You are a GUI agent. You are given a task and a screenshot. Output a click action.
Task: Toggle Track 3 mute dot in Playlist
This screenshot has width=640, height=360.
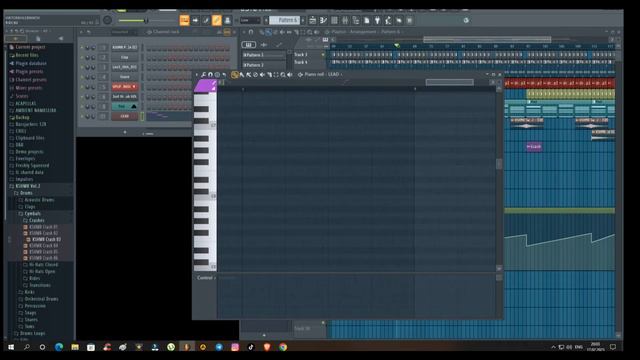[323, 54]
